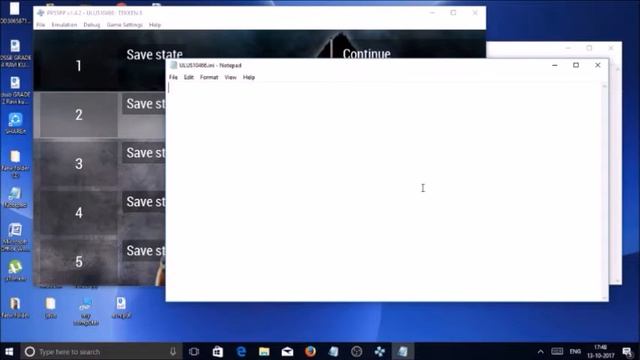Open PPSSPP File menu
This screenshot has height=360, width=640.
point(41,25)
